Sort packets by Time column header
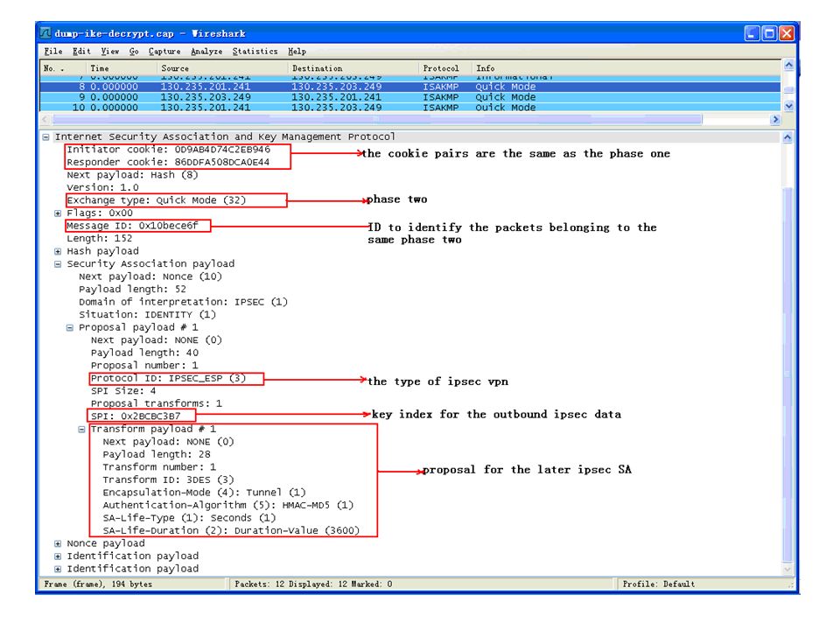This screenshot has width=840, height=630. pyautogui.click(x=122, y=68)
